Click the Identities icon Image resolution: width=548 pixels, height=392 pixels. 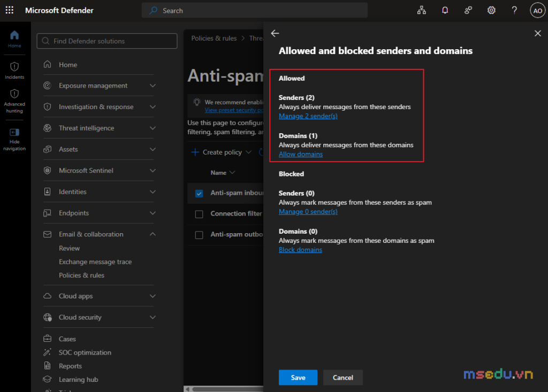point(47,191)
